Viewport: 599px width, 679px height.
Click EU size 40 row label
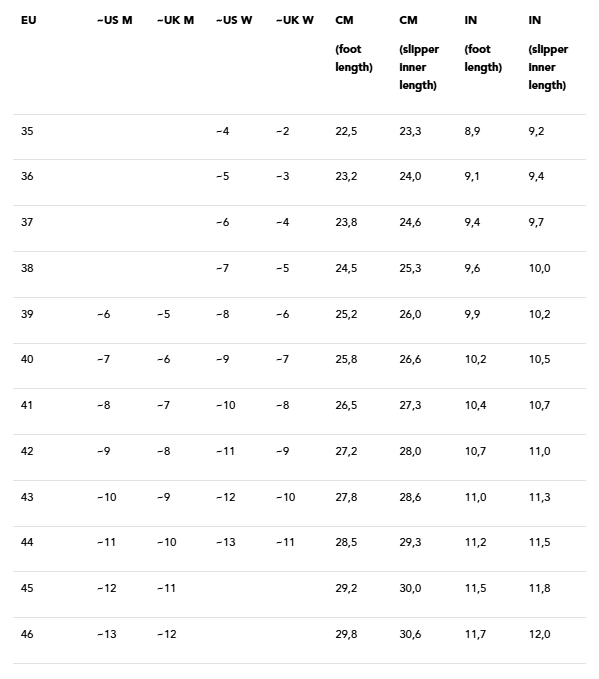click(27, 359)
